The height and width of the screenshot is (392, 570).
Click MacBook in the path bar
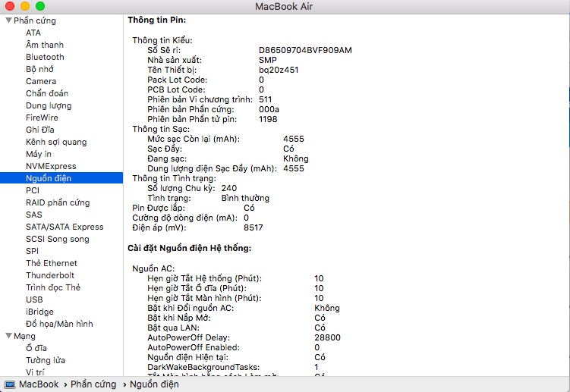(x=39, y=384)
